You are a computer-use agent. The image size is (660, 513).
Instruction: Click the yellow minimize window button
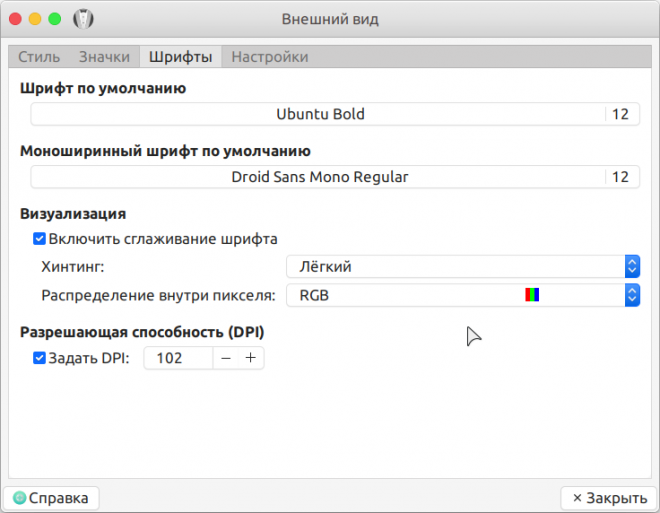[x=35, y=19]
